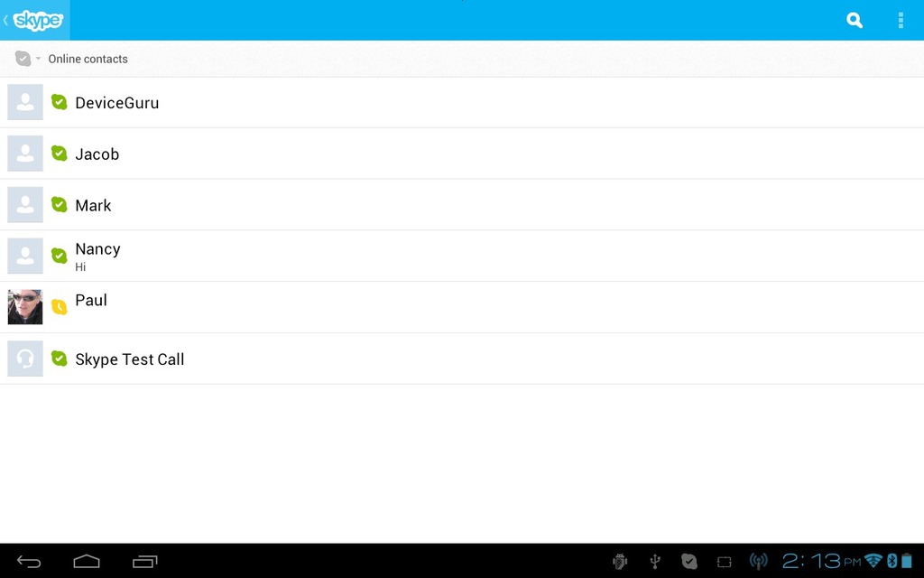Click Paul's yellow away status icon
The width and height of the screenshot is (924, 578).
pyautogui.click(x=59, y=307)
